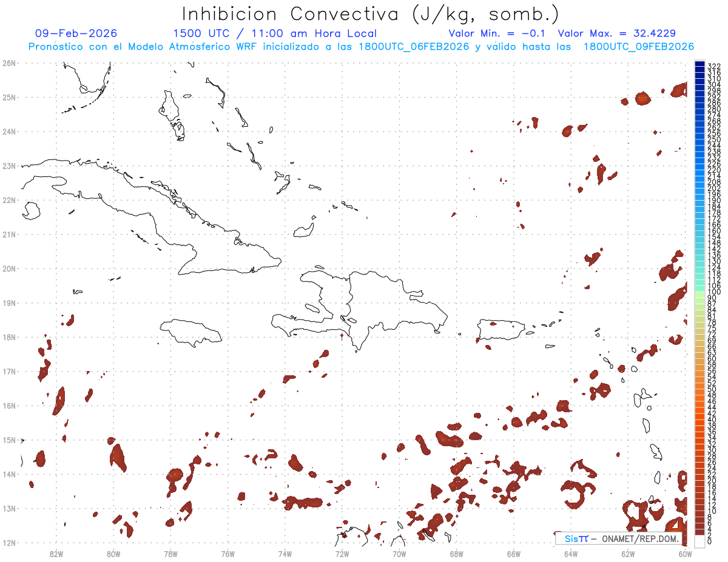Click the 64W longitude label

click(571, 553)
